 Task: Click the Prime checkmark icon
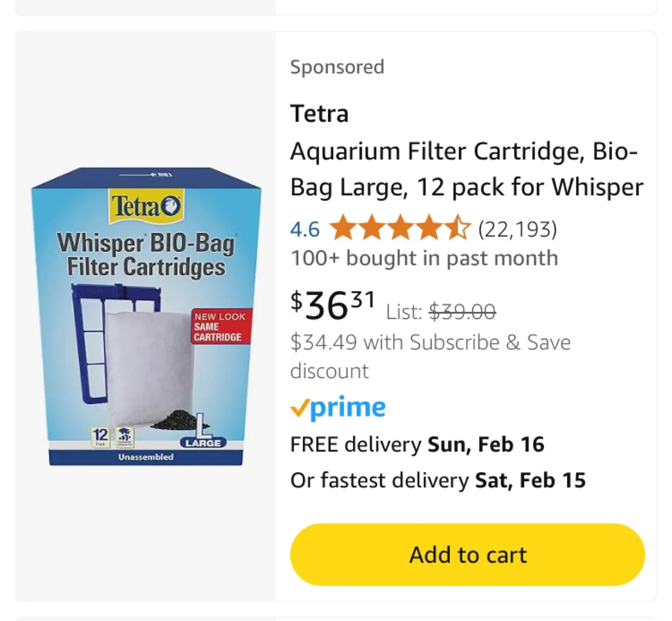coord(301,407)
